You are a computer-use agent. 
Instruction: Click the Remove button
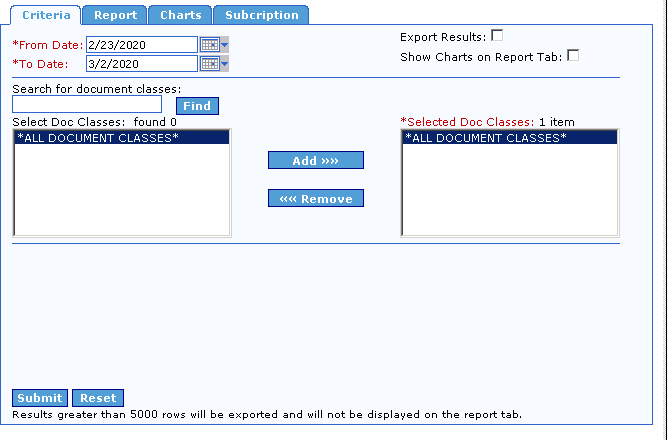(316, 199)
